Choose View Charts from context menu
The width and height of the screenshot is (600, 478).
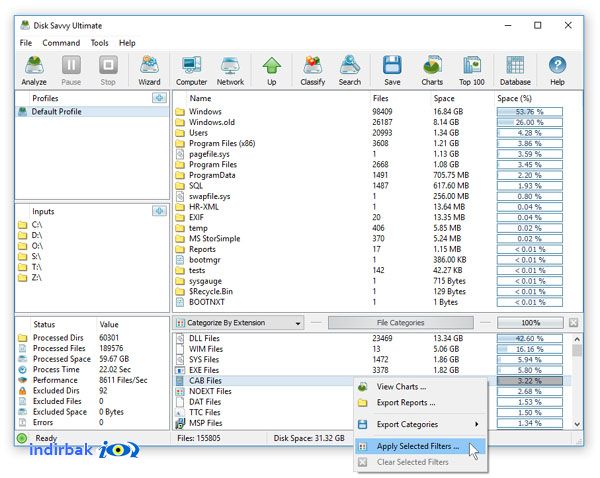click(x=421, y=387)
